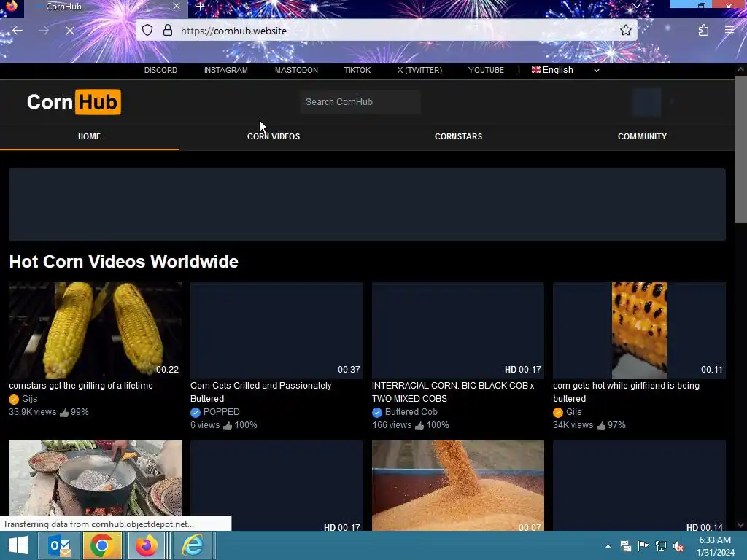Screen dimensions: 747x560
Task: Open the extensions puzzle icon
Action: tap(703, 31)
